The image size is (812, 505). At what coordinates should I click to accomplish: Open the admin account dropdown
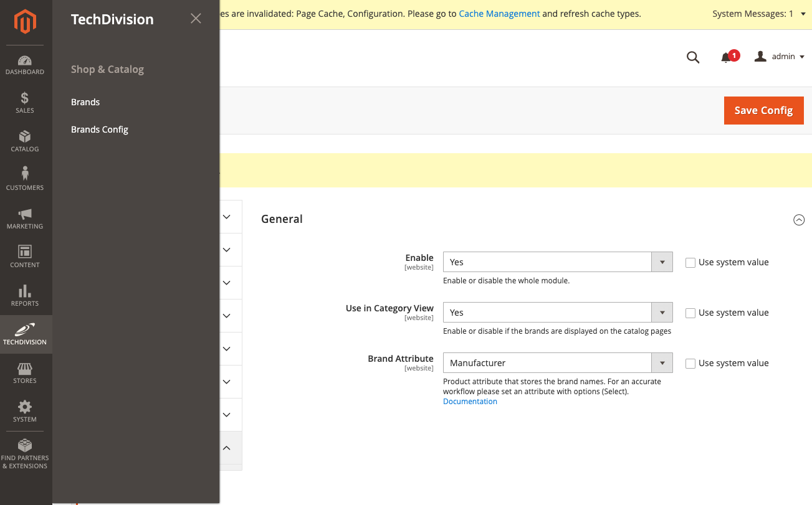pyautogui.click(x=780, y=57)
